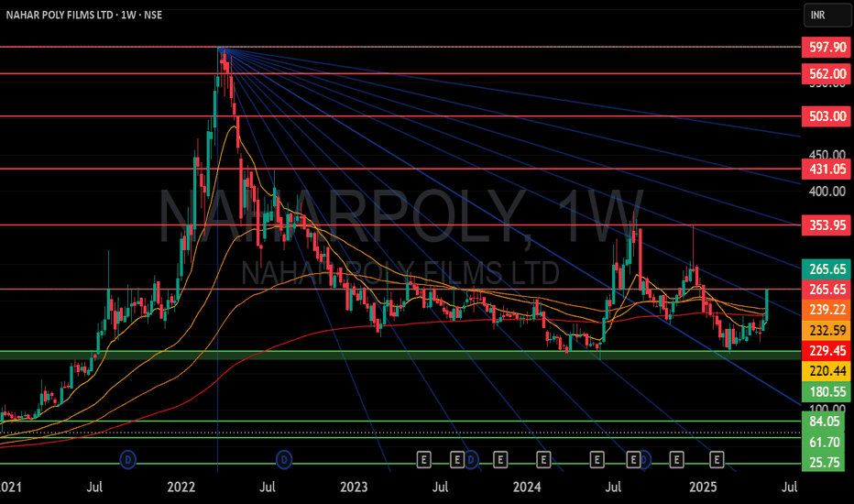Open the earnings marker just before Jul 2023
Viewport: 854px width, 504px height.
click(423, 460)
